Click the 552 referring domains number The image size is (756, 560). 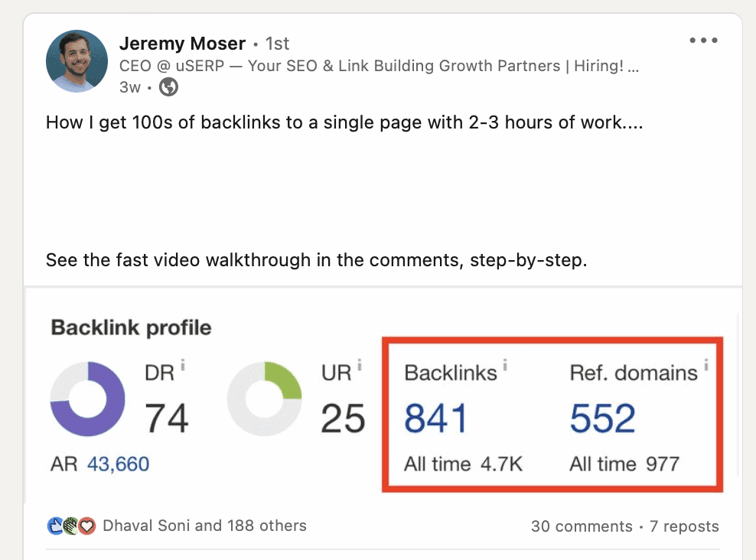click(x=603, y=418)
